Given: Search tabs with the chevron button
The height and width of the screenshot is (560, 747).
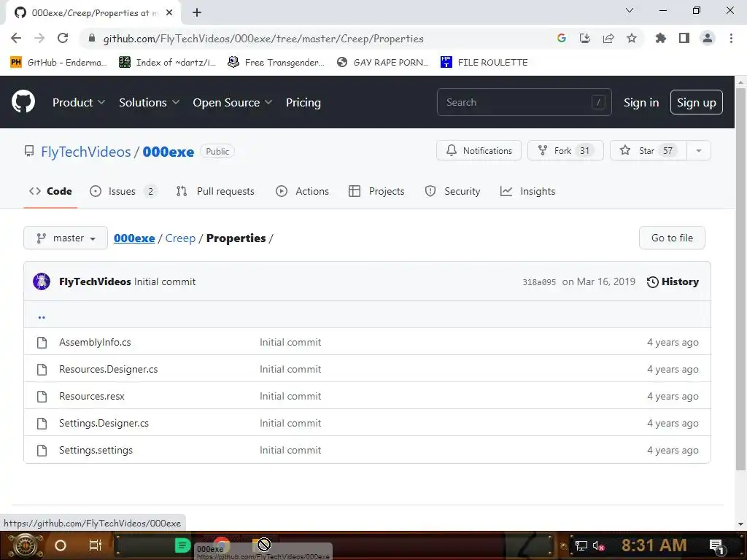Looking at the screenshot, I should pos(630,10).
